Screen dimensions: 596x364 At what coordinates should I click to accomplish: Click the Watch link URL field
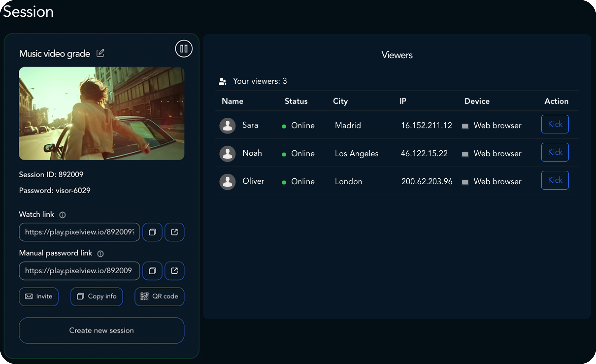(x=80, y=232)
